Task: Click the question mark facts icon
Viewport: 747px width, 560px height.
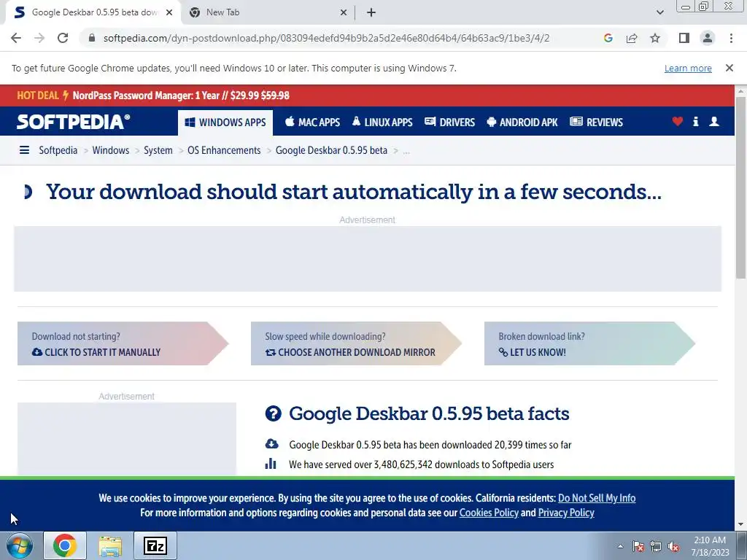Action: point(274,413)
